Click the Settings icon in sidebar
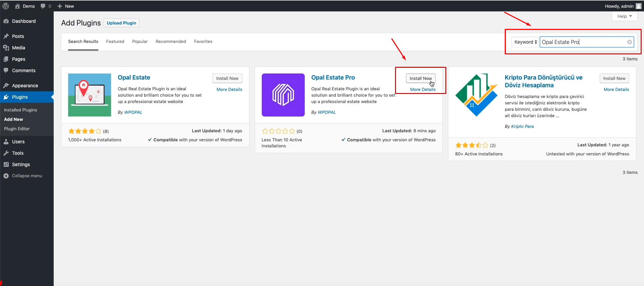Image resolution: width=644 pixels, height=286 pixels. 6,164
